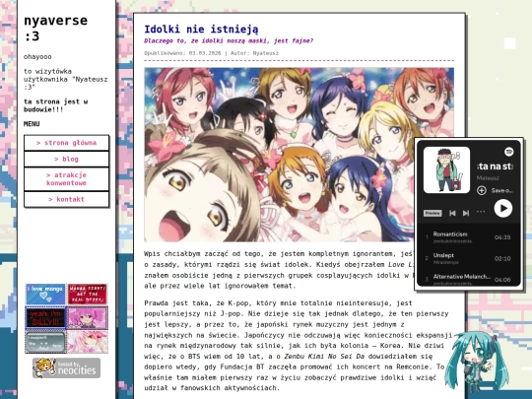Click the duration 04:35 of Romanticism

click(502, 237)
